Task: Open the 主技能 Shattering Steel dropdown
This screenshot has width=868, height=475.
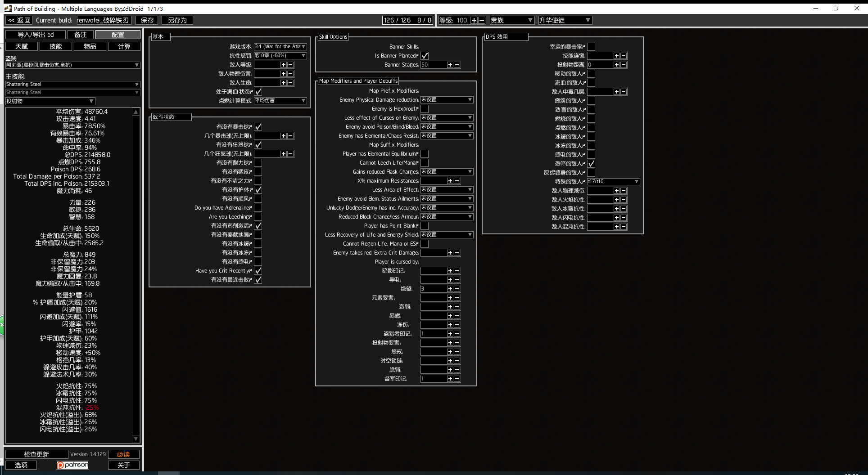Action: click(72, 85)
